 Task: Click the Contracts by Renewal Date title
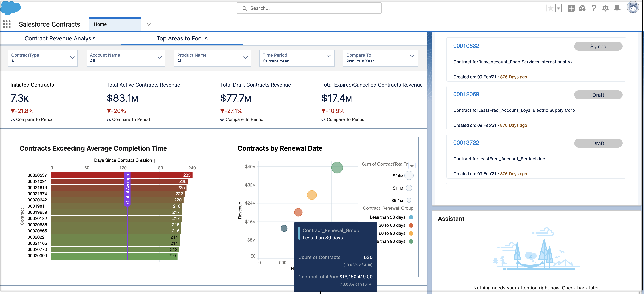click(280, 148)
